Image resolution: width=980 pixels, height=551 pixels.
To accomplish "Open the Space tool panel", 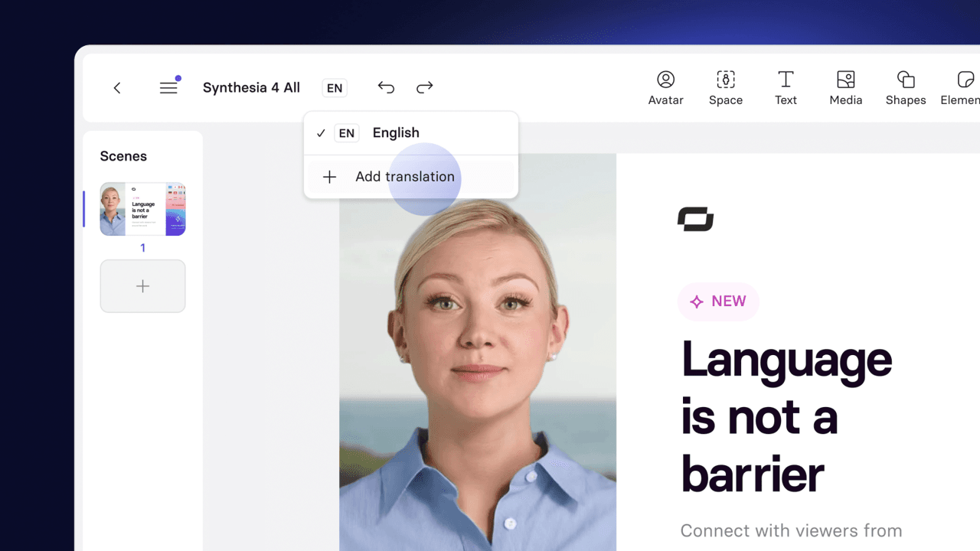I will (x=725, y=87).
